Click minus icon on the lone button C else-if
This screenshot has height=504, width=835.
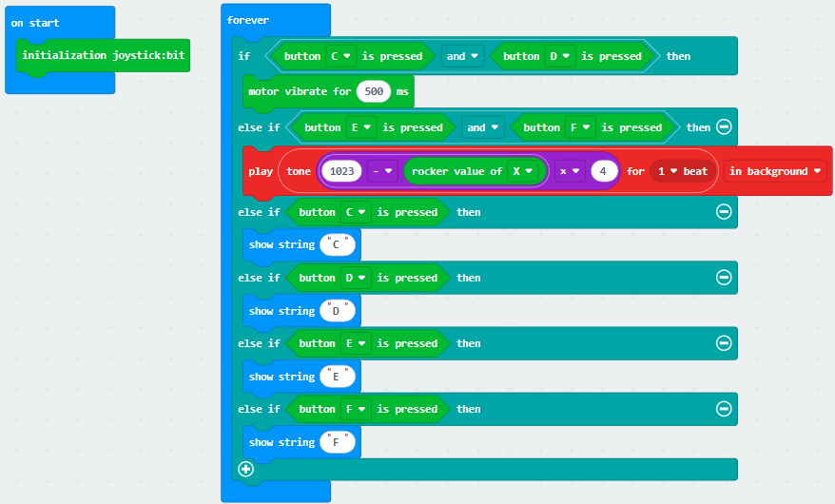724,212
